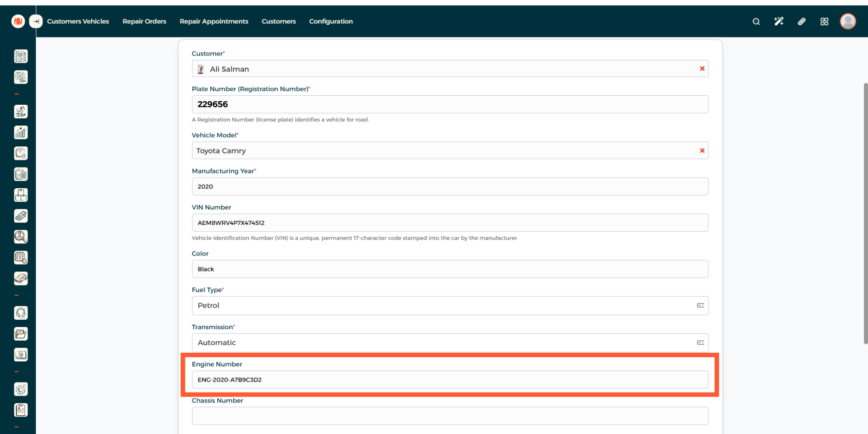Expand the Transmission dropdown
This screenshot has height=434, width=868.
[449, 343]
